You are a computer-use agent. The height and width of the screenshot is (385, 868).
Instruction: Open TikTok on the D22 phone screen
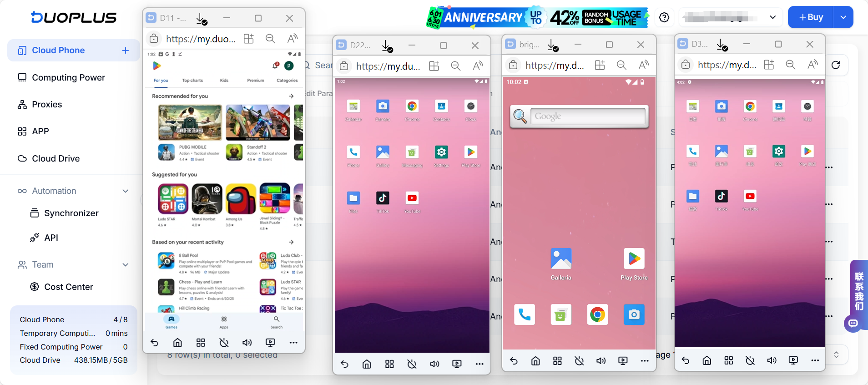pyautogui.click(x=383, y=198)
